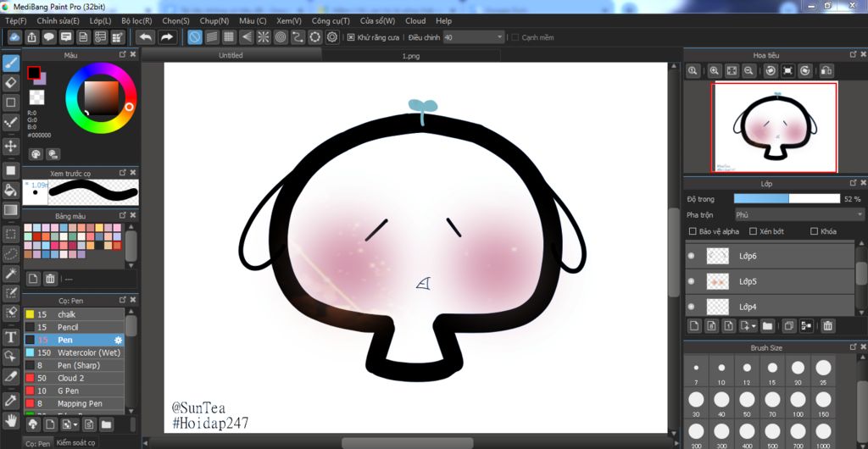868x449 pixels.
Task: Hide layer Lớp5 visibility dot
Action: [x=691, y=281]
